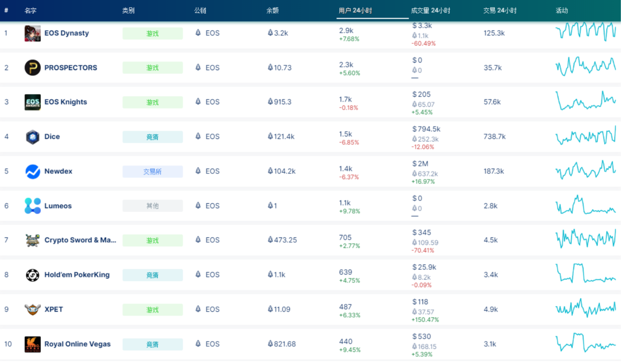Click the Lumeos activity sparkline chart
The height and width of the screenshot is (364, 621).
[x=586, y=205]
